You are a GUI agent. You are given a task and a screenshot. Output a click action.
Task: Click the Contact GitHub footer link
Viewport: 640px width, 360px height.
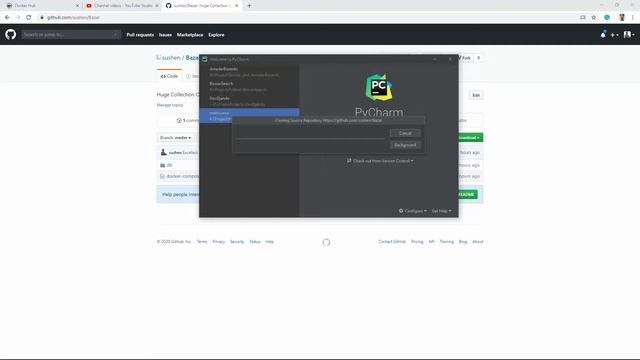(392, 242)
